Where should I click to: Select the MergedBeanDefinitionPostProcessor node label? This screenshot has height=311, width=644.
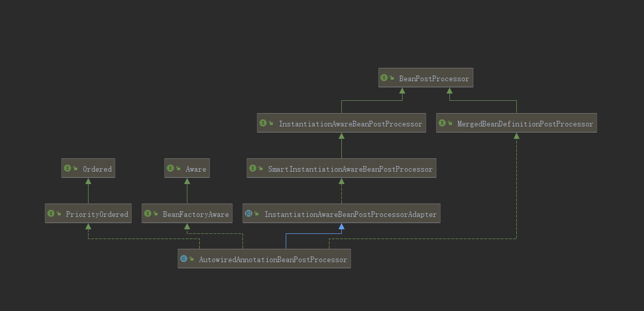tap(525, 124)
